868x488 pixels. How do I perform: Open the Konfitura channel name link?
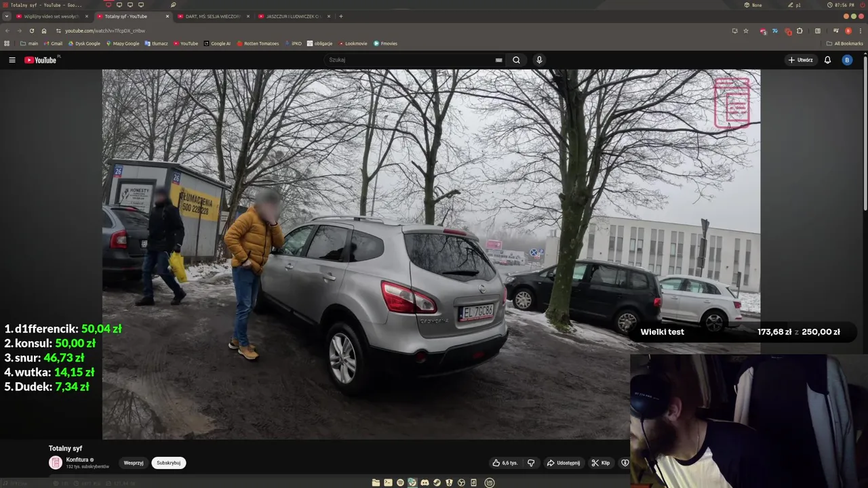pyautogui.click(x=77, y=460)
